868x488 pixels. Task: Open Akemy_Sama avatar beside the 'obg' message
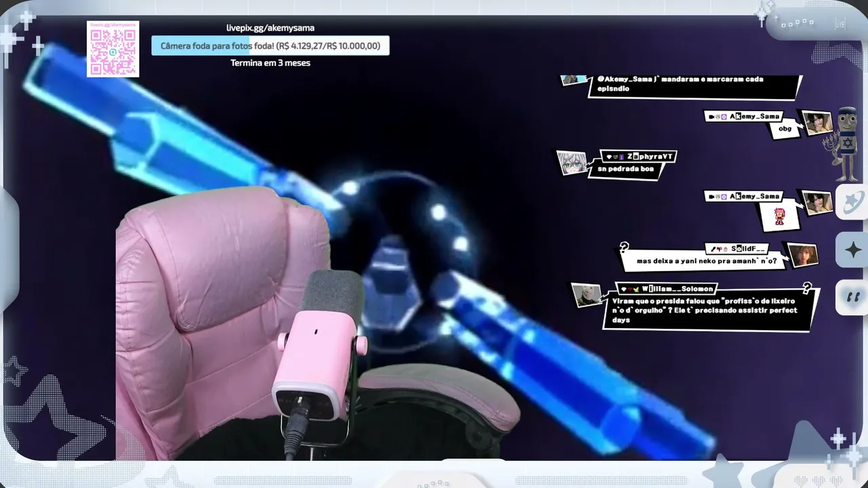click(817, 123)
